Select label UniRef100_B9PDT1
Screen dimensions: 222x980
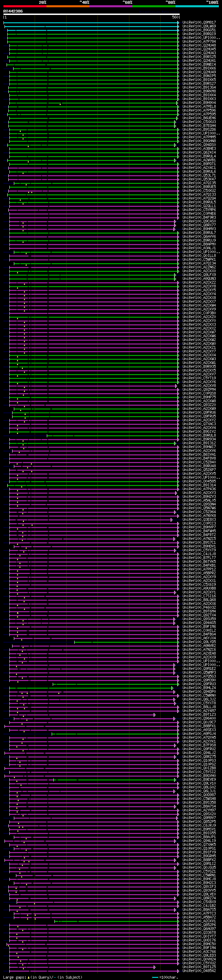(199, 164)
